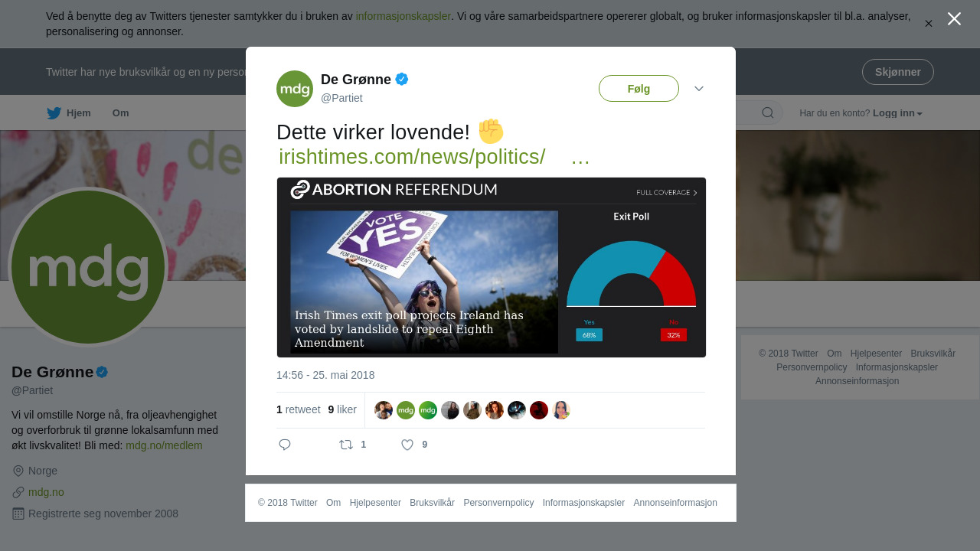Open the informasjonskapsler link in banner
This screenshot has height=551, width=980.
403,16
